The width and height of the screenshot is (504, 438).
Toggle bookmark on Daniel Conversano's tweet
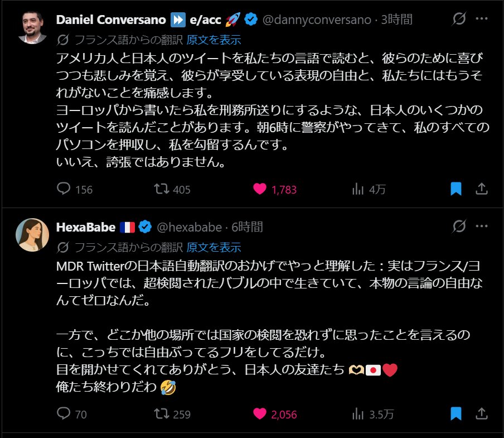click(456, 189)
